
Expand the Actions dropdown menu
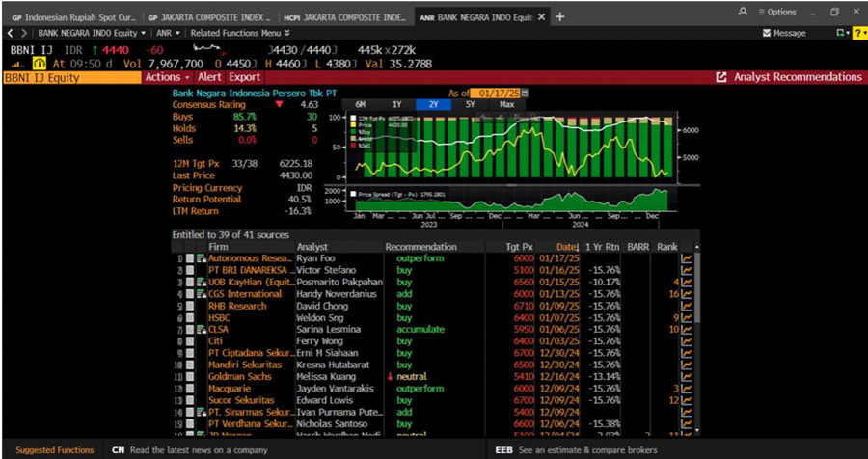pos(168,77)
